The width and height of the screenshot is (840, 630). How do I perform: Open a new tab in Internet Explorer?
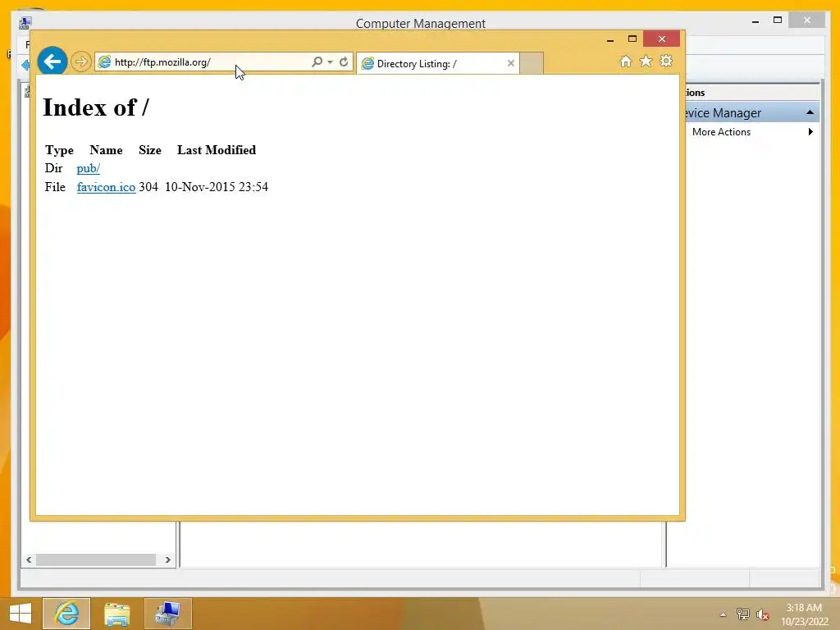(x=532, y=63)
